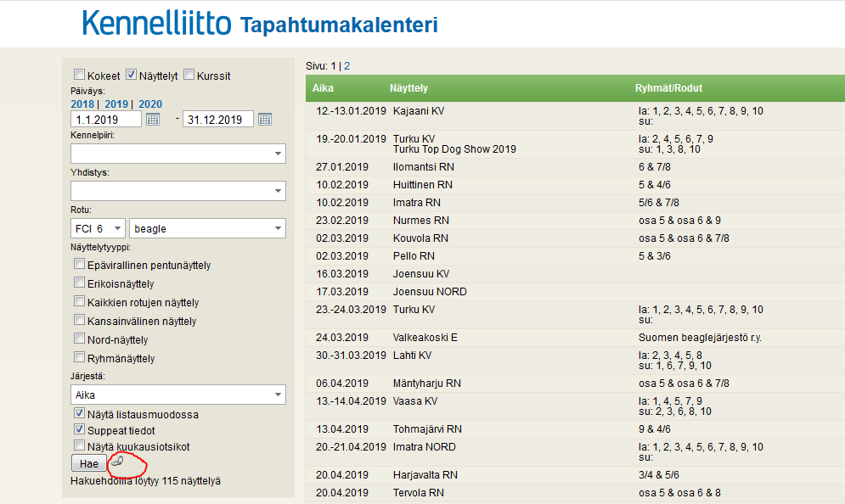
Task: Tick Kaikkien rotujen näyttely checkbox
Action: pyautogui.click(x=79, y=301)
